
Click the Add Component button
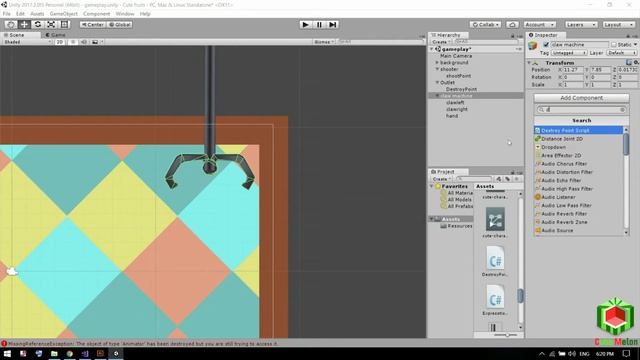click(581, 98)
